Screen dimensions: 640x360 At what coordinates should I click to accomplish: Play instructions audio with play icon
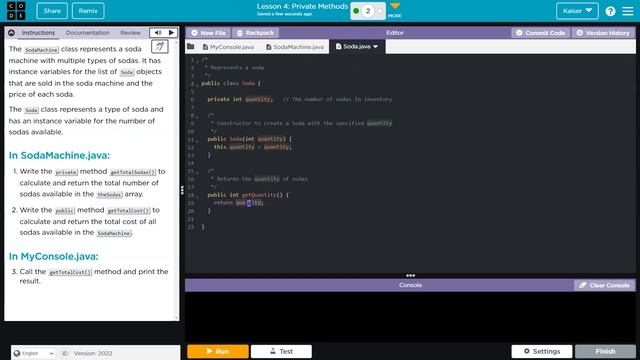point(171,33)
